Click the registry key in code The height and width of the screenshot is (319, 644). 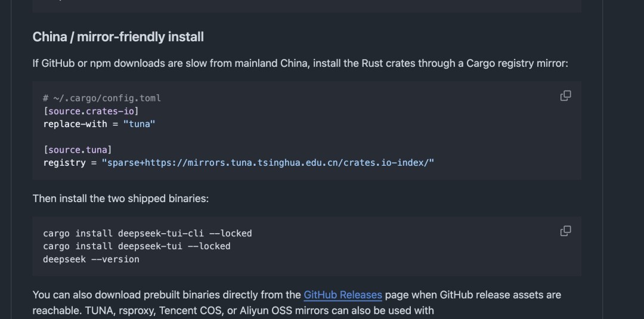[x=64, y=163]
